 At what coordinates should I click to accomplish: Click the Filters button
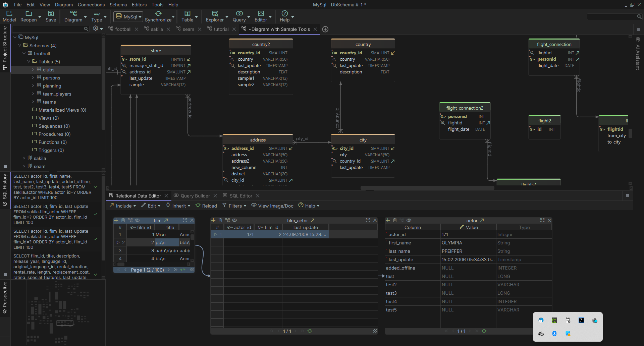point(234,206)
